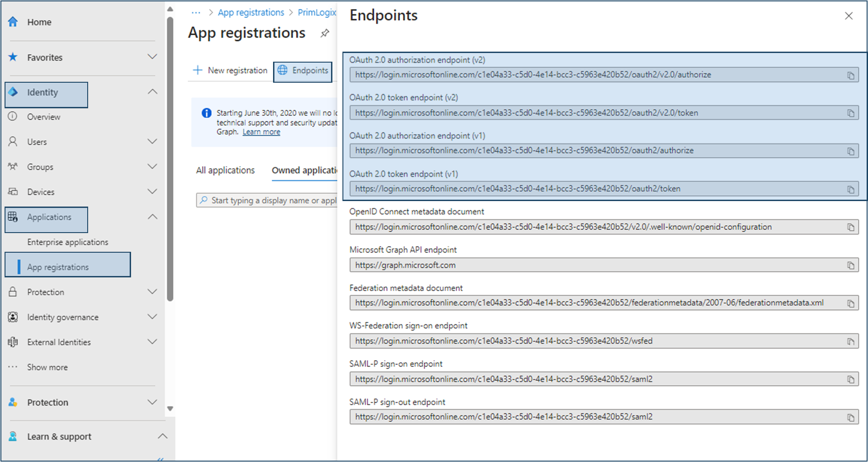The height and width of the screenshot is (462, 868).
Task: Click the Home icon in the sidebar
Action: [x=13, y=22]
